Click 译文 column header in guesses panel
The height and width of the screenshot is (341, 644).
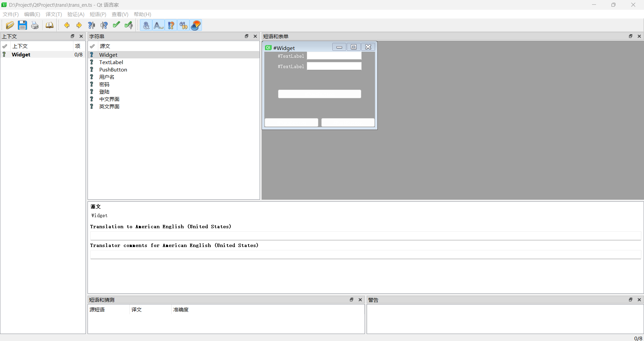(x=151, y=309)
